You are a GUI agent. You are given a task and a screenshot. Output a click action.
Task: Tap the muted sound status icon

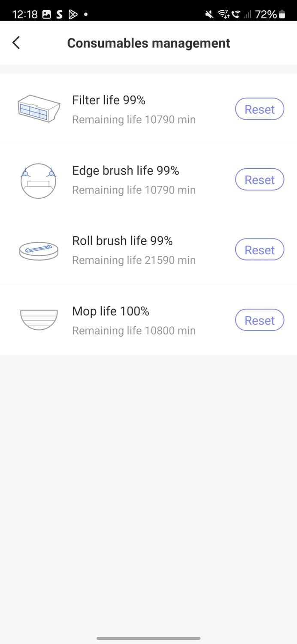[209, 15]
